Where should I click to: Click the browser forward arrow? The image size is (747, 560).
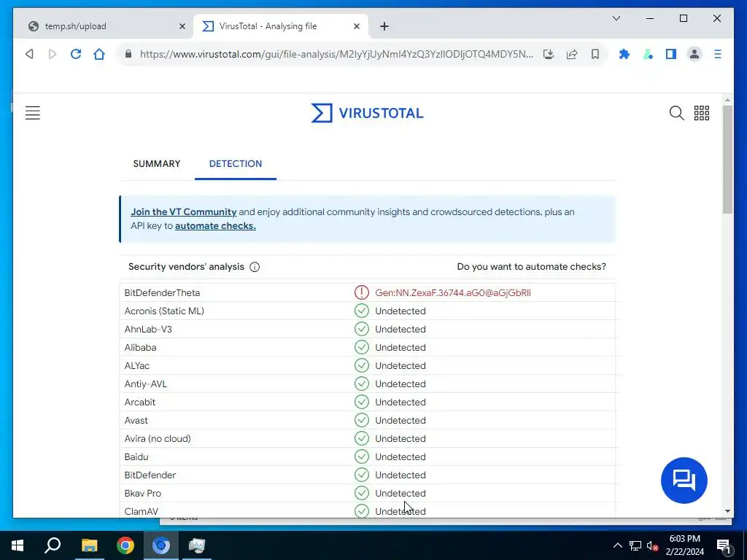click(x=53, y=54)
